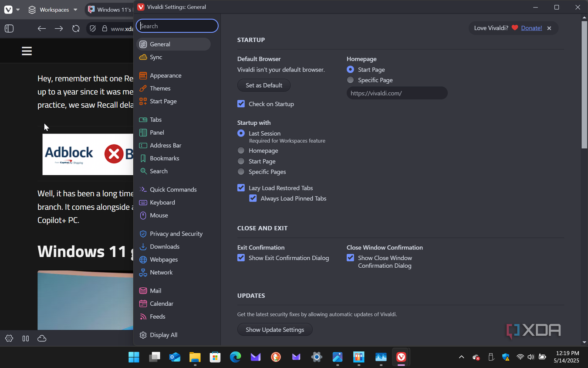Toggle Lazy Load Restored Tabs
This screenshot has height=368, width=588.
pos(241,188)
